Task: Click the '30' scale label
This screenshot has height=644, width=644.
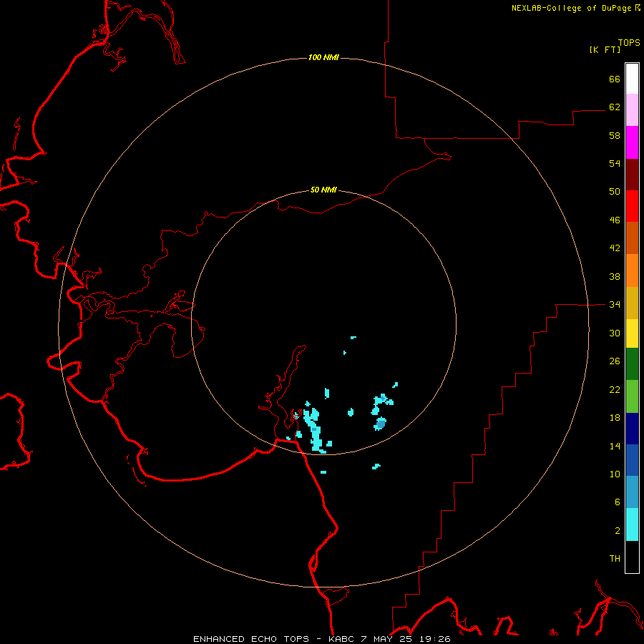Action: coord(615,333)
